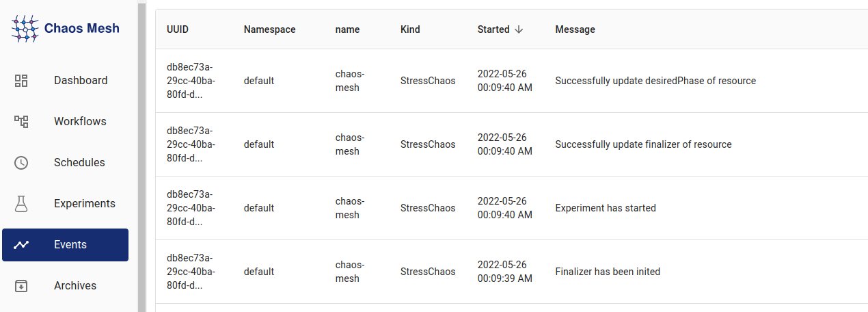The height and width of the screenshot is (312, 868).
Task: Click the Events chart-line icon
Action: coord(21,245)
